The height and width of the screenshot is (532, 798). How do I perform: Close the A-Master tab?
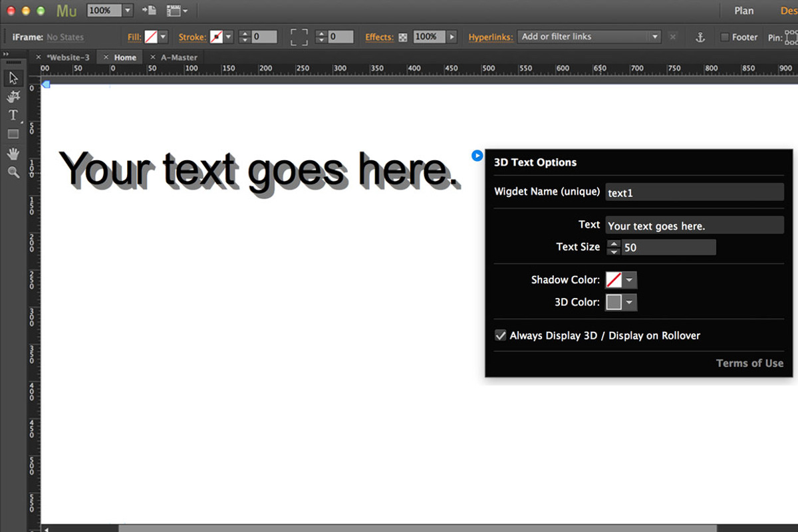coord(153,58)
